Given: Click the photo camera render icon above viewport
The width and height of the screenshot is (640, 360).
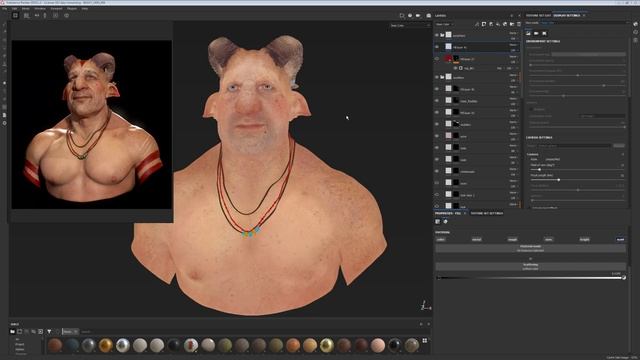Looking at the screenshot, I should coord(429,16).
